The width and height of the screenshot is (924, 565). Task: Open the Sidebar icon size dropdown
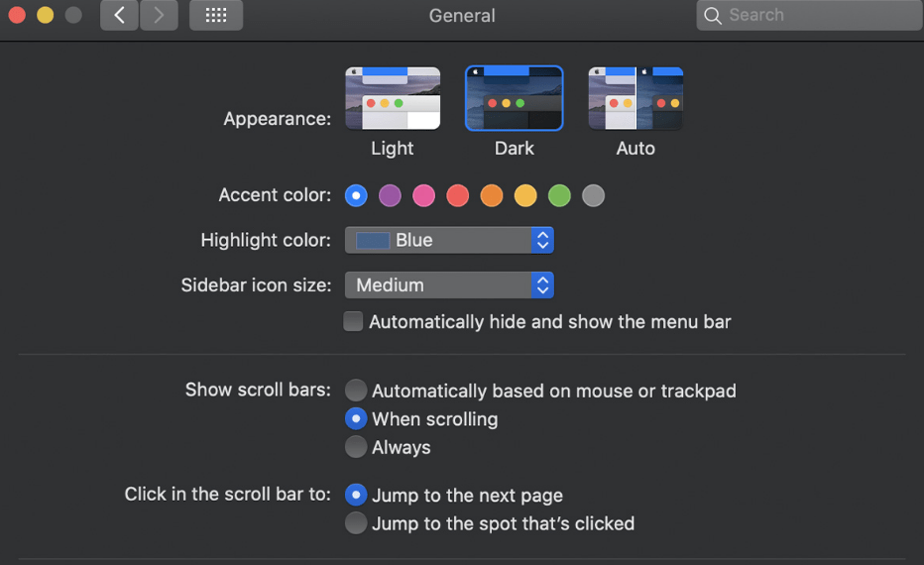[x=448, y=284]
